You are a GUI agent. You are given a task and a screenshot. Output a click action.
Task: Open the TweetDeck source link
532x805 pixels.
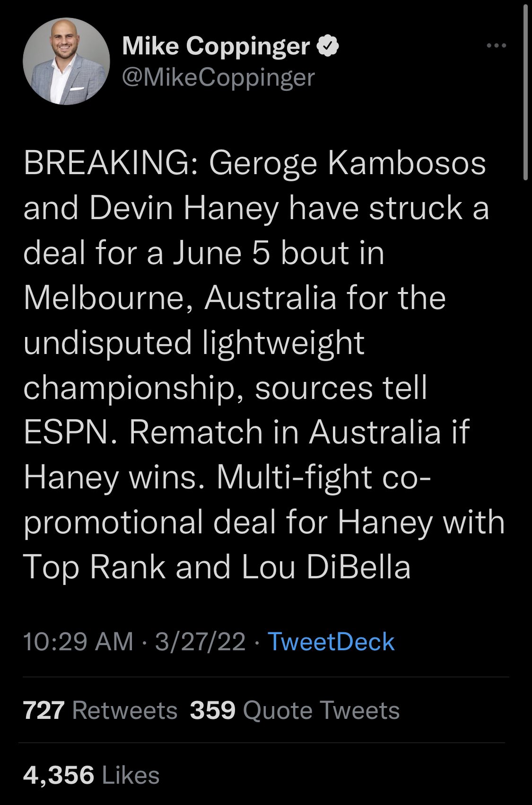click(331, 642)
